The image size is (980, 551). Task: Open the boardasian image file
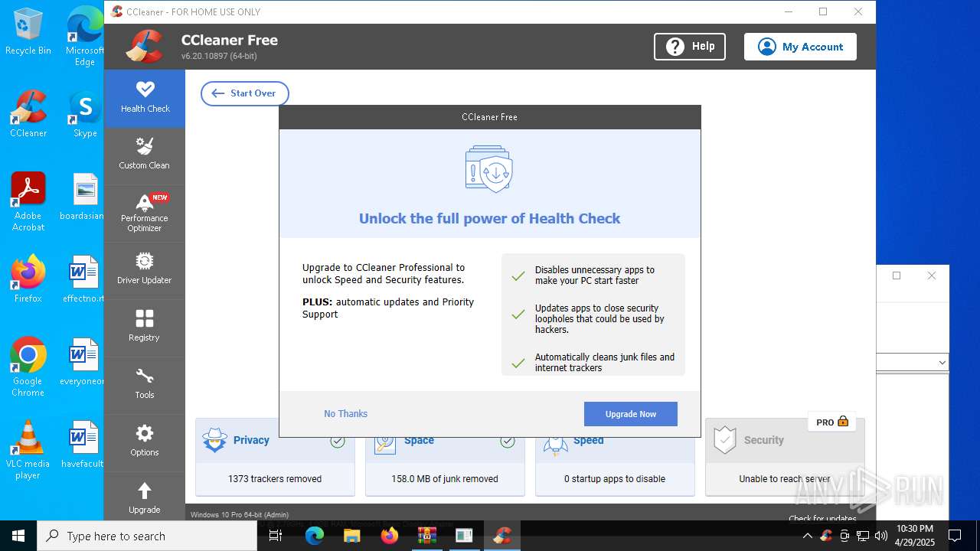83,197
